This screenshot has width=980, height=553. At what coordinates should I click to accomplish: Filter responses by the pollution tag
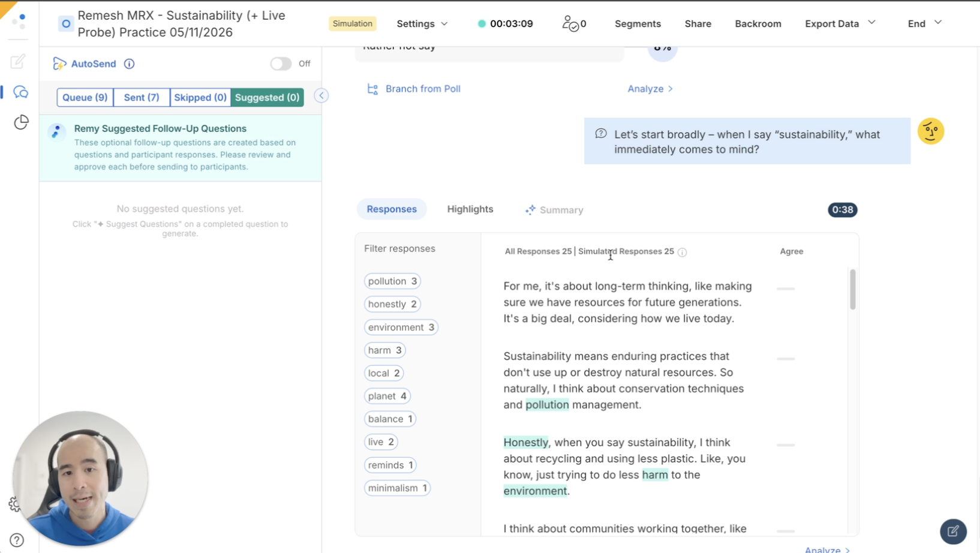(x=392, y=281)
